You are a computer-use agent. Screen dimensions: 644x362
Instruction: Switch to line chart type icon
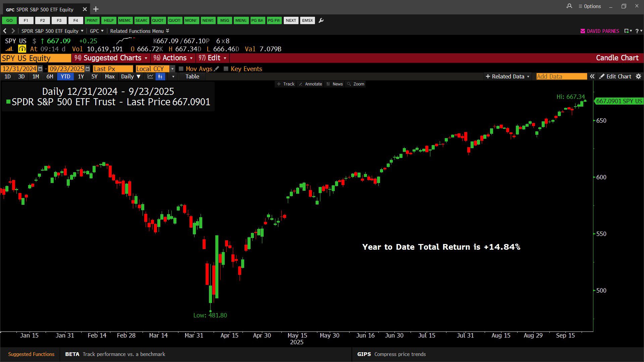click(x=150, y=76)
